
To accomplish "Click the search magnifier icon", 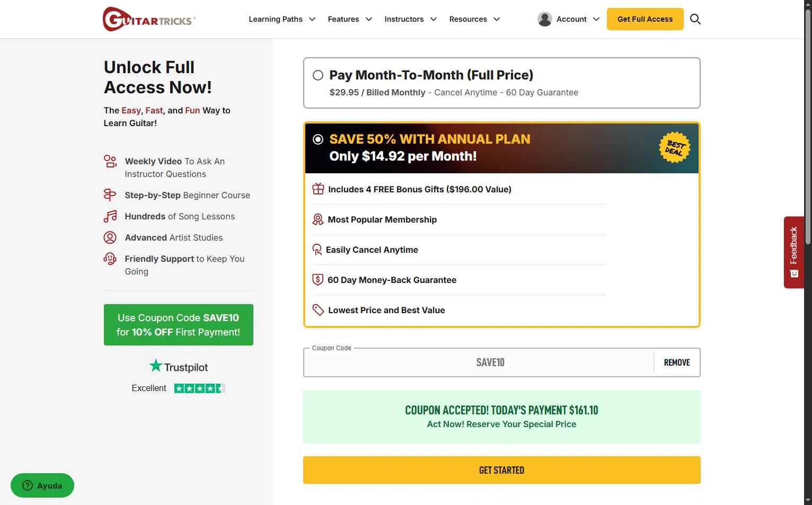I will pyautogui.click(x=695, y=19).
